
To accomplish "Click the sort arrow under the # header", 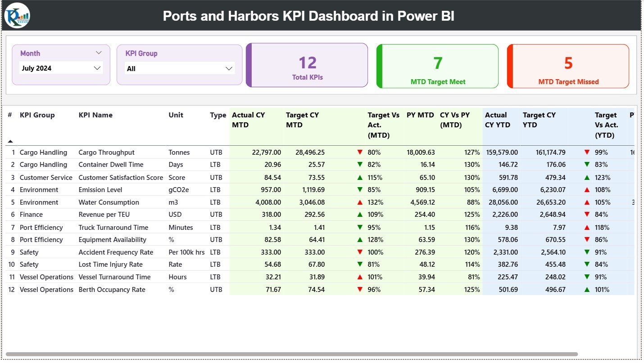I will click(x=10, y=140).
